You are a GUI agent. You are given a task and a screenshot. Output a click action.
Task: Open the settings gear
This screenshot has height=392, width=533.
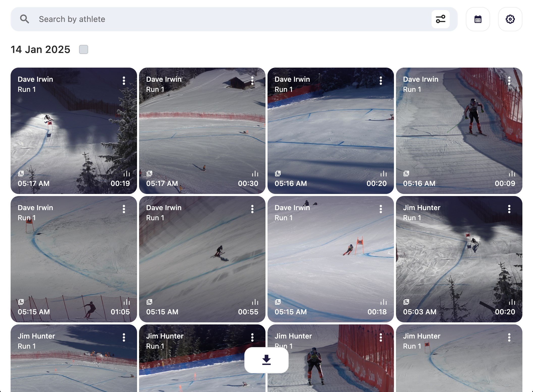pos(510,19)
